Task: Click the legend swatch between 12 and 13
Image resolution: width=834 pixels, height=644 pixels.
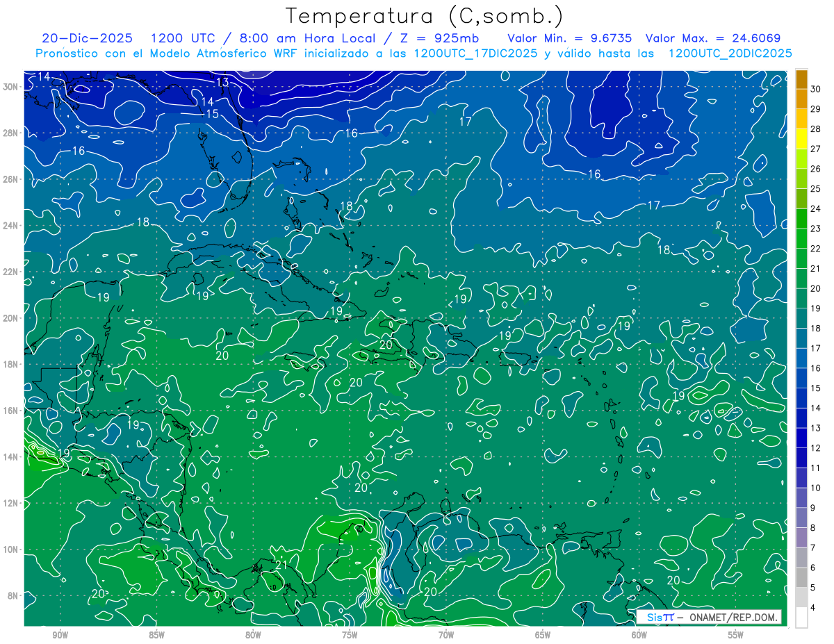Action: pyautogui.click(x=801, y=438)
